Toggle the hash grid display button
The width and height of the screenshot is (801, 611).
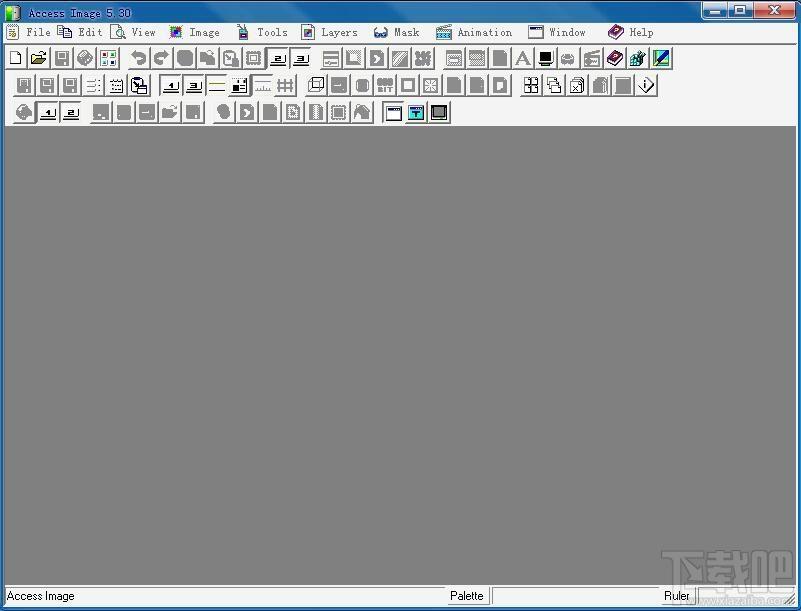tap(286, 85)
